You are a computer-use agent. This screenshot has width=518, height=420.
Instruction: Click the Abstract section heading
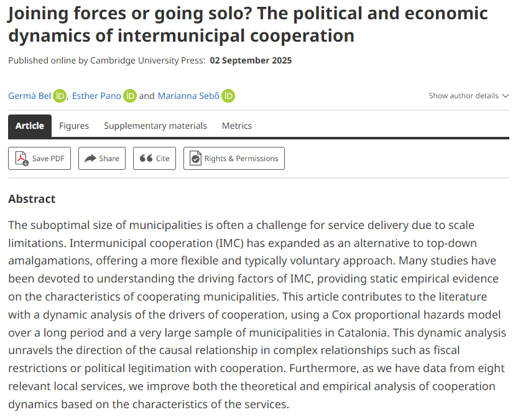[32, 199]
